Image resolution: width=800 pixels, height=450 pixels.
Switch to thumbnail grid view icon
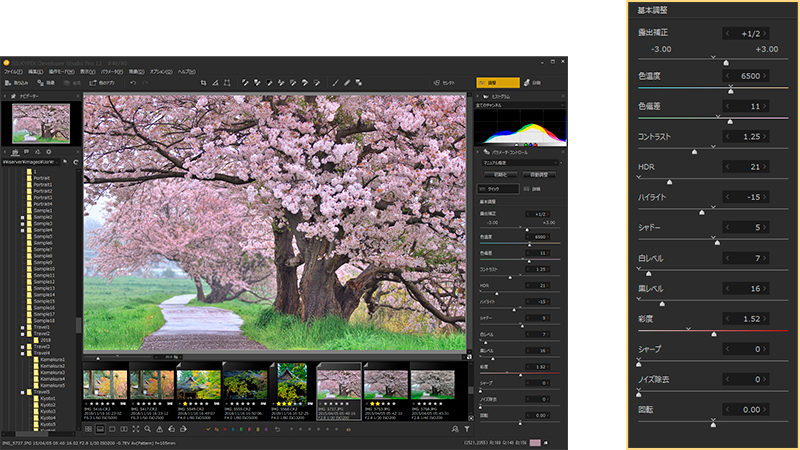tap(88, 430)
